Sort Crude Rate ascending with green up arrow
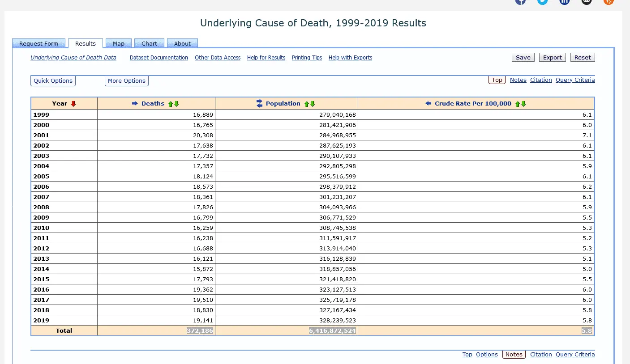This screenshot has height=364, width=630. [518, 104]
